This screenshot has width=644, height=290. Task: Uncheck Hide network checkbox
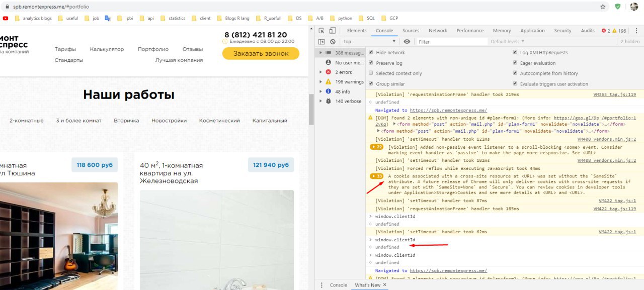pyautogui.click(x=371, y=52)
